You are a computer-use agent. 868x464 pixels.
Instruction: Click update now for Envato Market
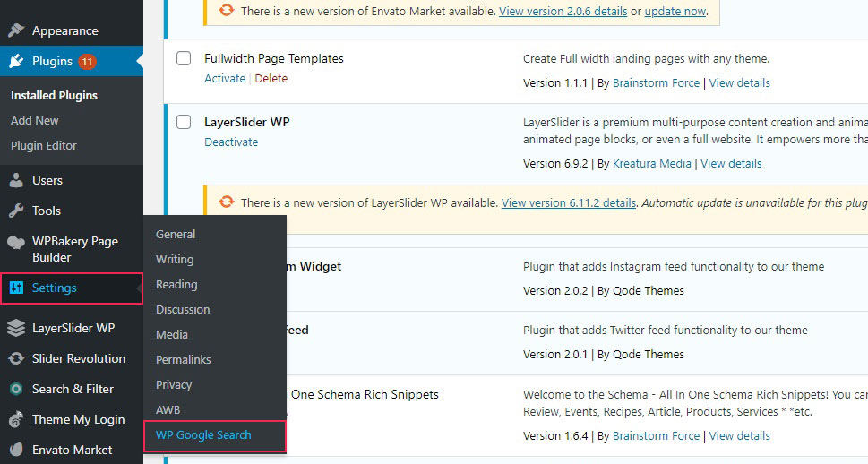pyautogui.click(x=675, y=11)
